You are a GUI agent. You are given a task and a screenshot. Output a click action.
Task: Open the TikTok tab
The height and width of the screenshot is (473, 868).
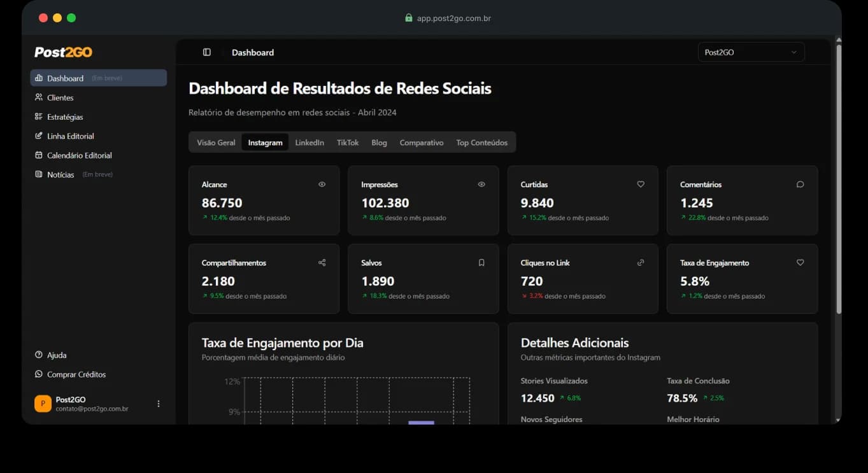tap(348, 143)
